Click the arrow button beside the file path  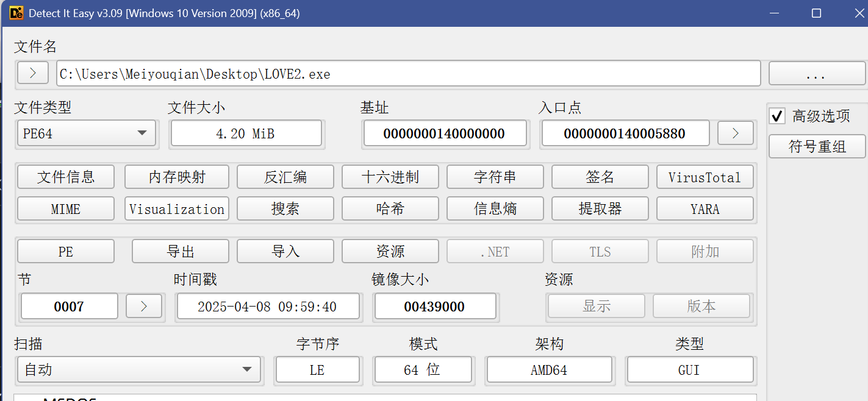(33, 74)
